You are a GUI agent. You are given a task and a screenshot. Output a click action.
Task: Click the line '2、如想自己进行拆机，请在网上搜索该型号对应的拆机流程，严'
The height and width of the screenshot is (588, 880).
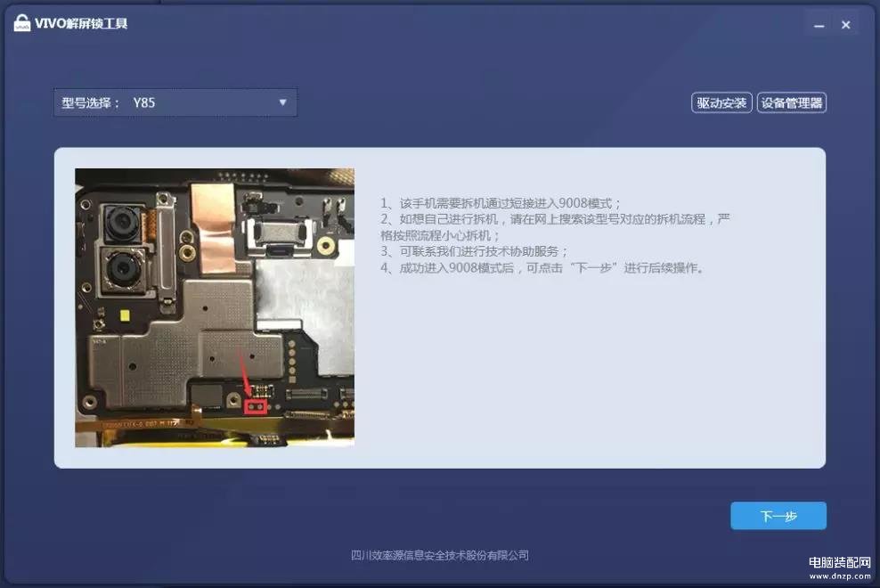[x=555, y=219]
